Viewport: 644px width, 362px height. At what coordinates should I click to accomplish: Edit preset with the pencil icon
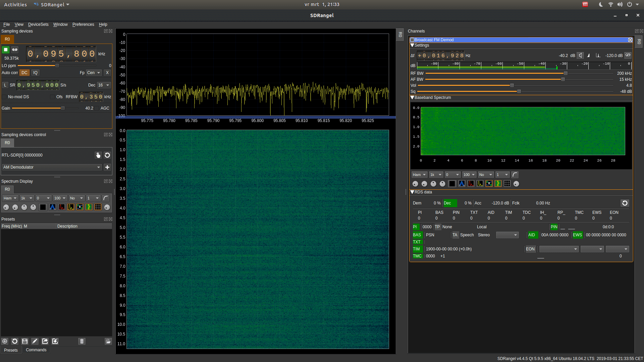point(35,341)
